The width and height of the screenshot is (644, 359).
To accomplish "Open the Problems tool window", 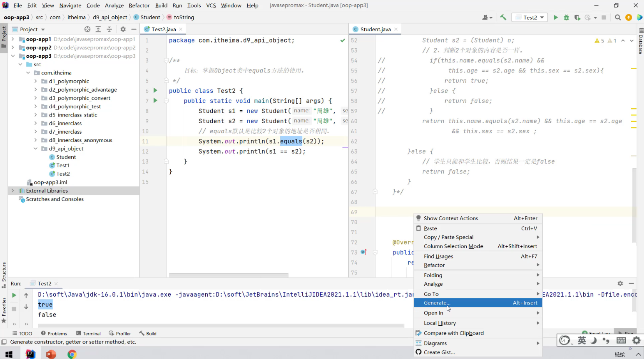I will (x=54, y=333).
